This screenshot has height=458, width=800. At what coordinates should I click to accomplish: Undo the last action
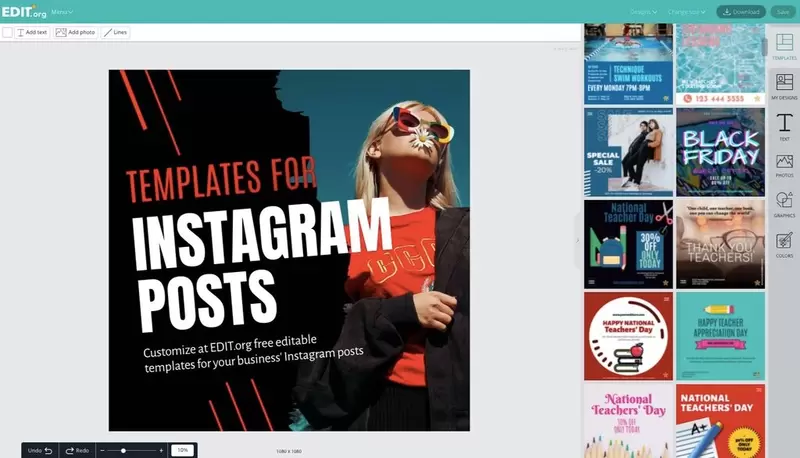tap(40, 450)
